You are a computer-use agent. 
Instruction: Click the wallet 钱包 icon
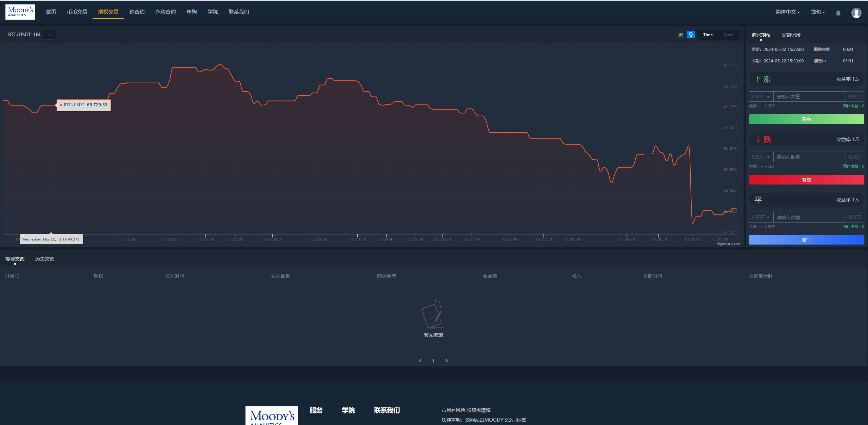pos(817,12)
